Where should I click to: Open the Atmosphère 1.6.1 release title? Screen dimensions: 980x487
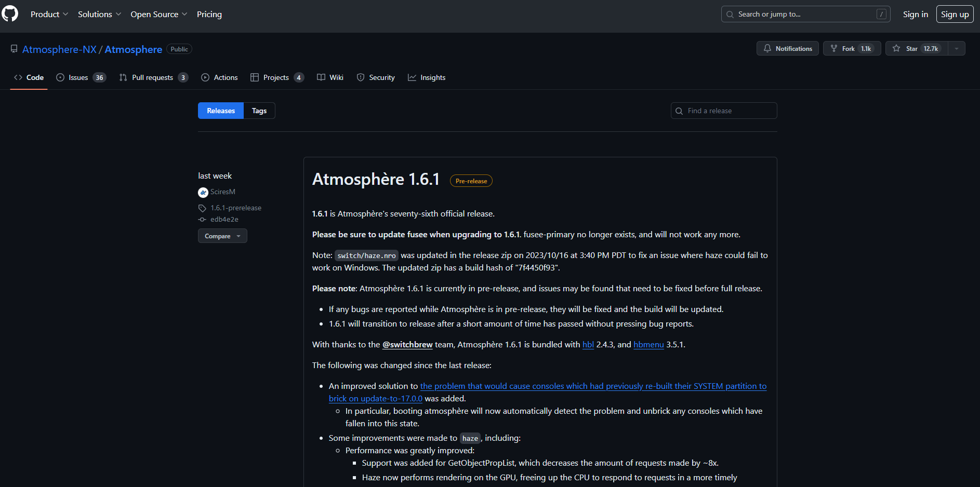click(x=376, y=179)
